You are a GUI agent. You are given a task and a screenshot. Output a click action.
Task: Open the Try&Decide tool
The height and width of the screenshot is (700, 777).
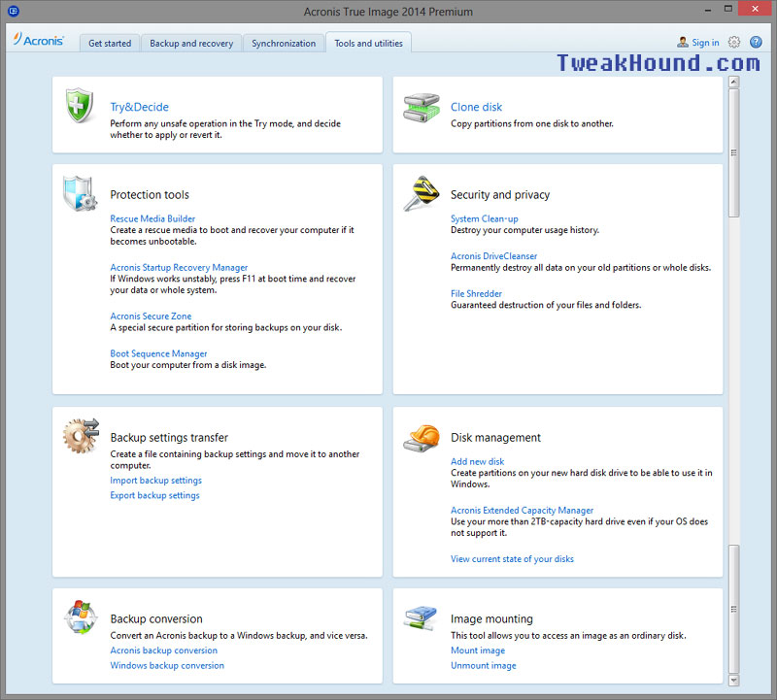coord(139,107)
